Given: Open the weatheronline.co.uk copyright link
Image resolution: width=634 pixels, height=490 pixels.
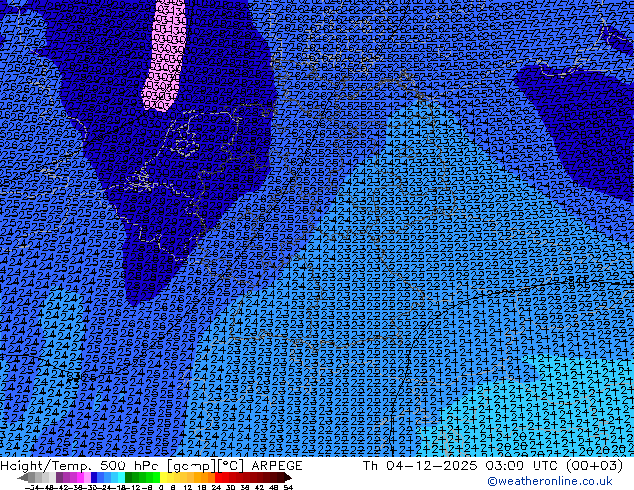Looking at the screenshot, I should coord(549,481).
